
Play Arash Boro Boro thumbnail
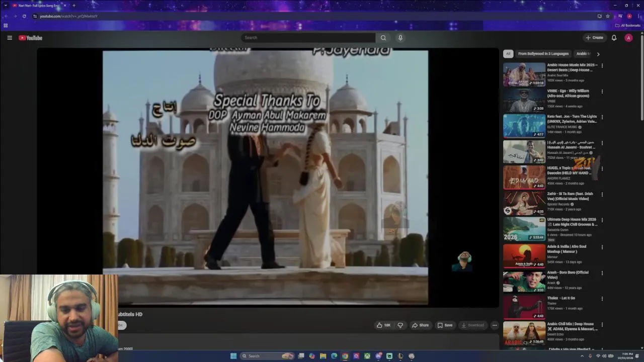(524, 282)
